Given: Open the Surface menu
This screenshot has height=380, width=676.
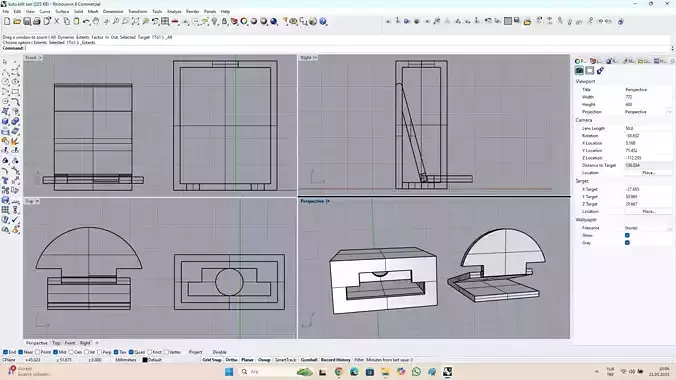Looking at the screenshot, I should point(62,12).
